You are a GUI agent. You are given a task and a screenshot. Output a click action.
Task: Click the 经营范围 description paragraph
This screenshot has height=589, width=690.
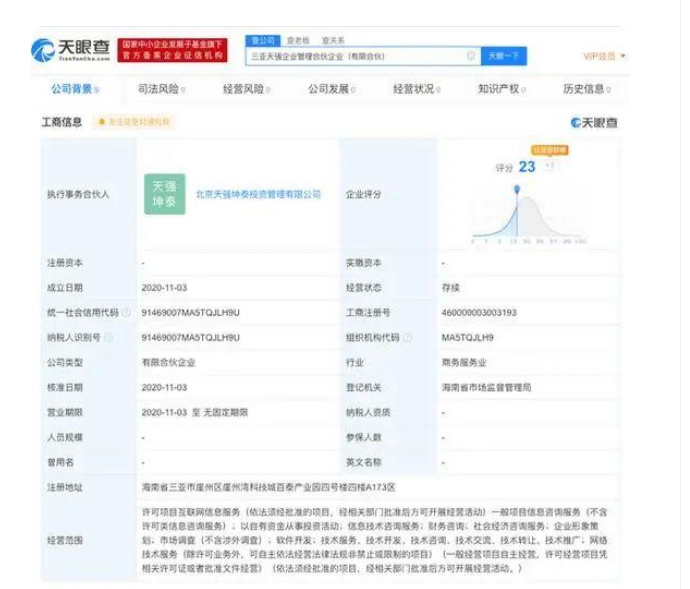tap(374, 540)
